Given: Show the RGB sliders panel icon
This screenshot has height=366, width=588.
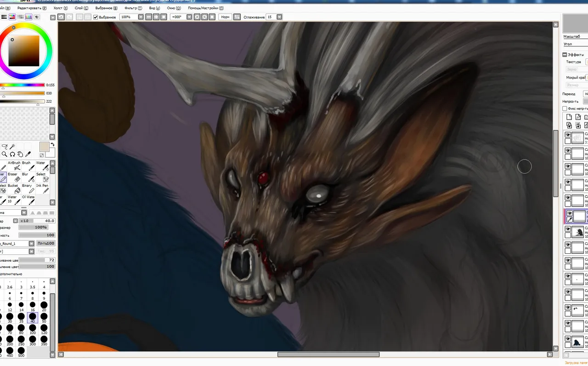Looking at the screenshot, I should tap(4, 17).
